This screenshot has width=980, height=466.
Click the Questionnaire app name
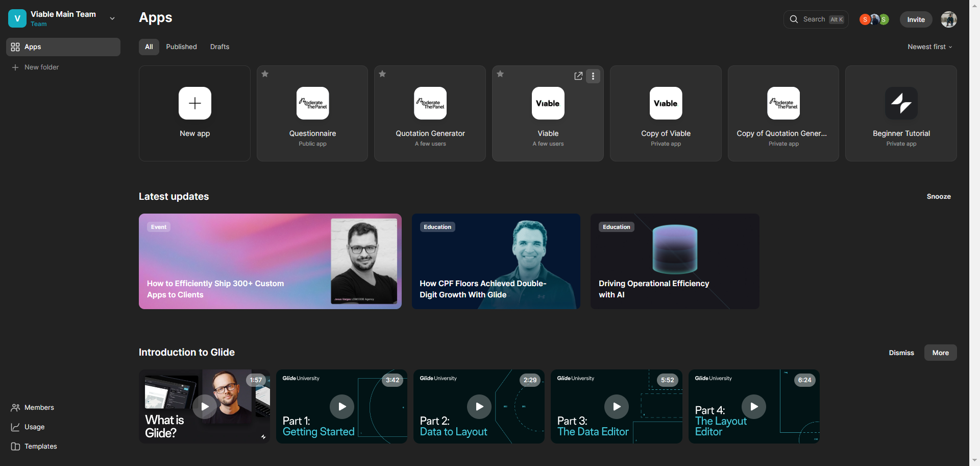click(313, 133)
